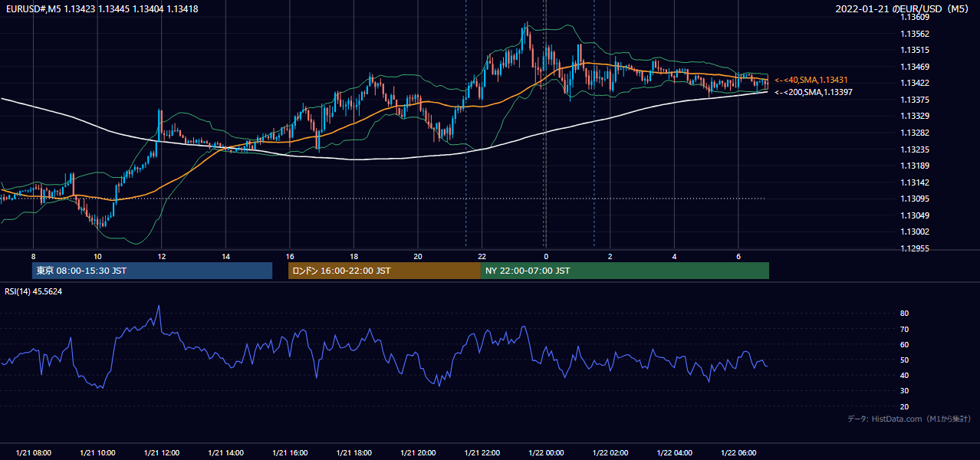
Task: Click price axis value 1.13189
Action: [914, 166]
